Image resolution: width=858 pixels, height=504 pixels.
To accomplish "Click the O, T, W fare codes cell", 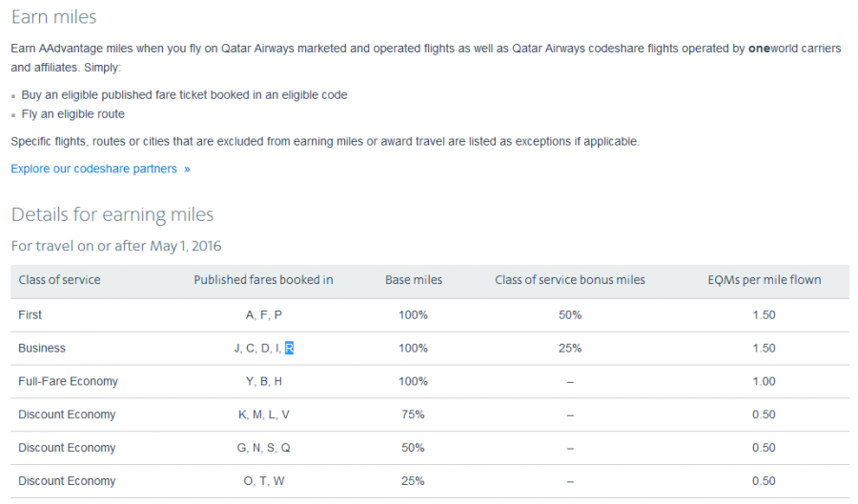I will [264, 481].
